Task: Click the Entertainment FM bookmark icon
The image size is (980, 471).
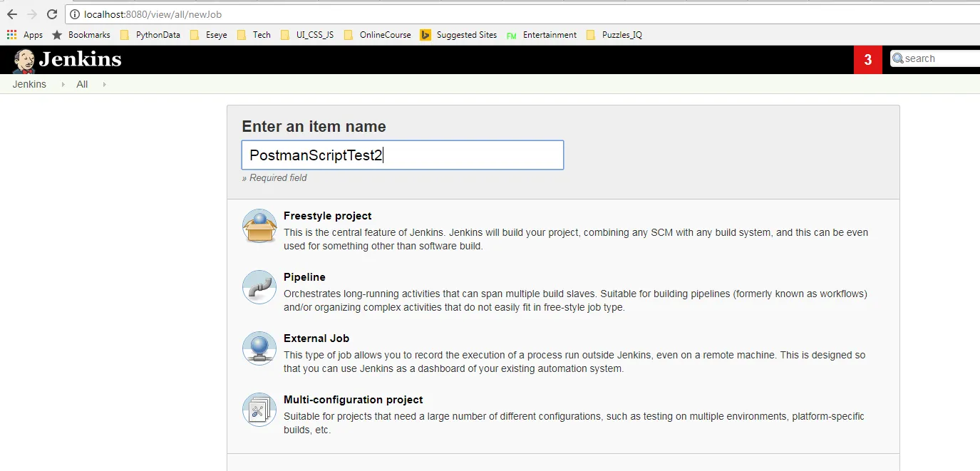Action: (x=512, y=35)
